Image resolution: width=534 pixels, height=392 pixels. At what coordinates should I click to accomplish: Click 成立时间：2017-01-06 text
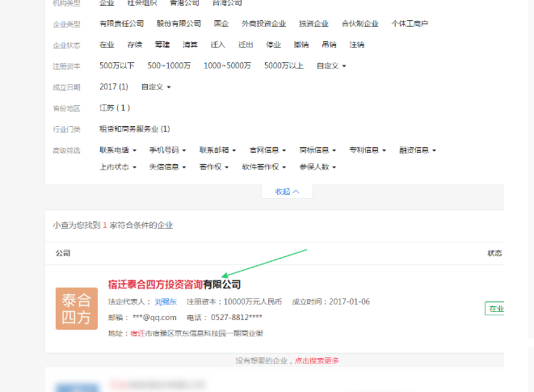click(330, 301)
